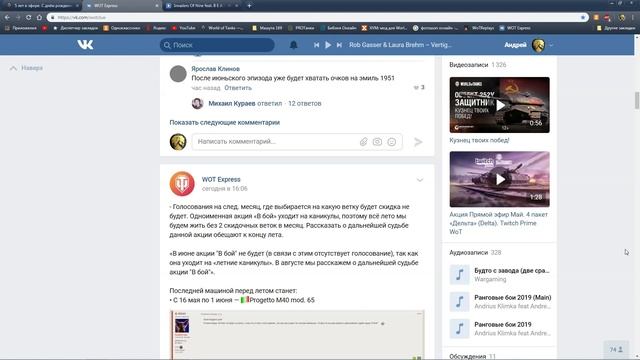Go to browser home page icon
The height and width of the screenshot is (360, 640).
coord(39,17)
